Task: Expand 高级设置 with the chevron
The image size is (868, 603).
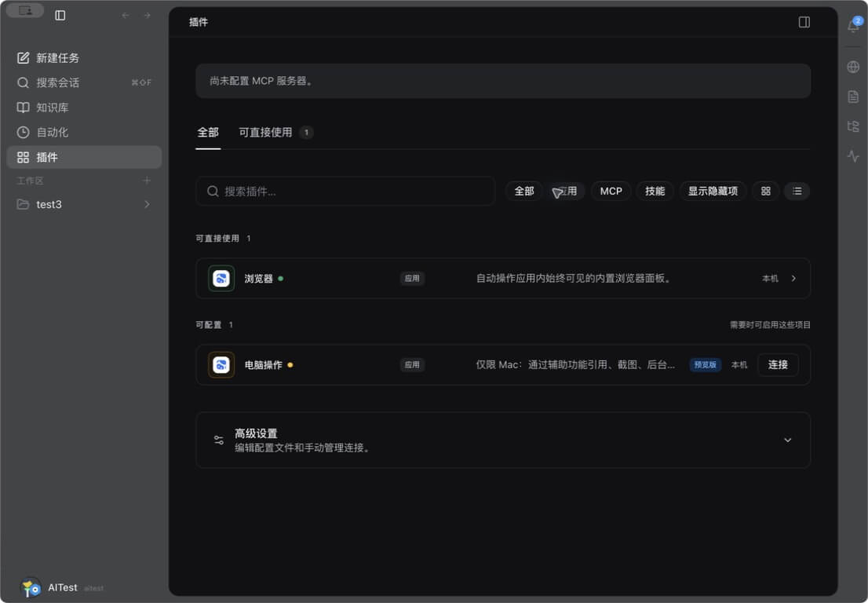Action: click(x=787, y=440)
